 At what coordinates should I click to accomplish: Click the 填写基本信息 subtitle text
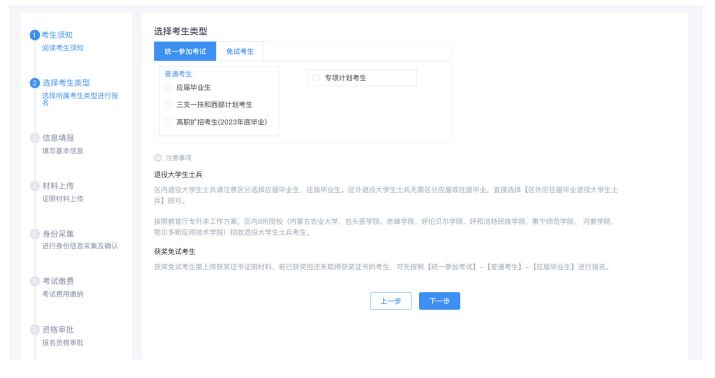coord(63,151)
